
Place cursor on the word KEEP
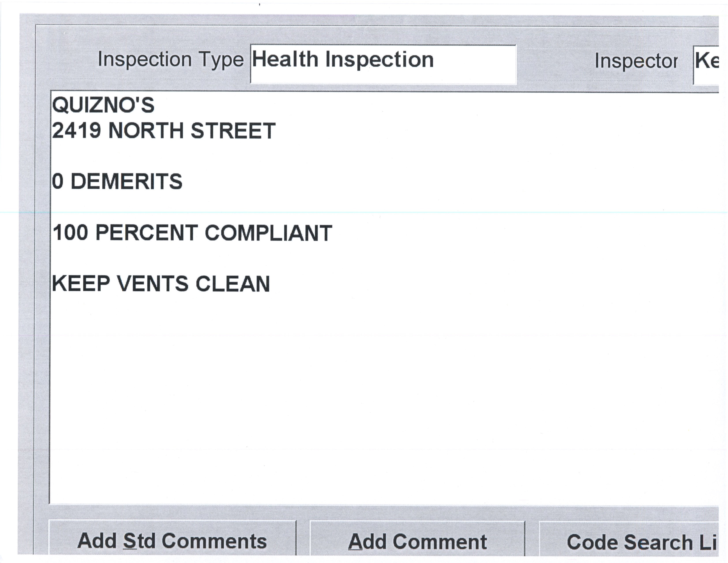(x=81, y=284)
